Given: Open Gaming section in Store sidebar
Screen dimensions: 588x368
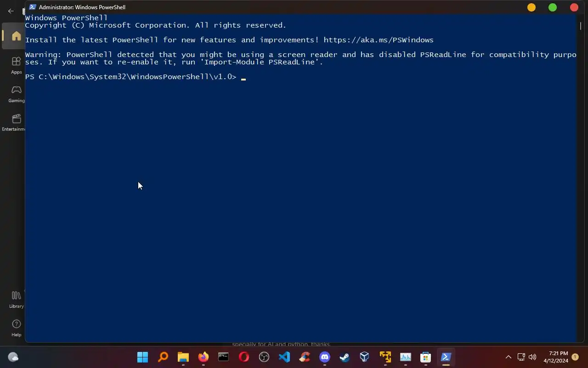Looking at the screenshot, I should [x=16, y=94].
